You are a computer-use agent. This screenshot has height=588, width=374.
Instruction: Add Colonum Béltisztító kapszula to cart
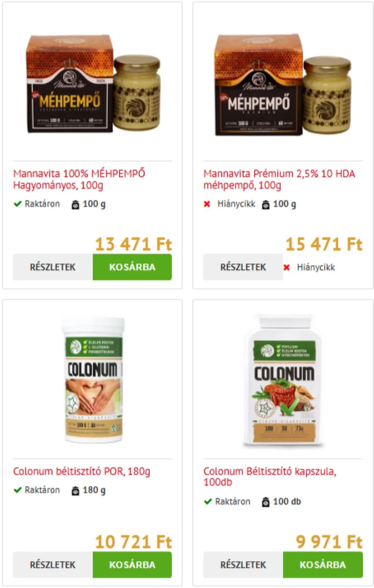point(323,565)
